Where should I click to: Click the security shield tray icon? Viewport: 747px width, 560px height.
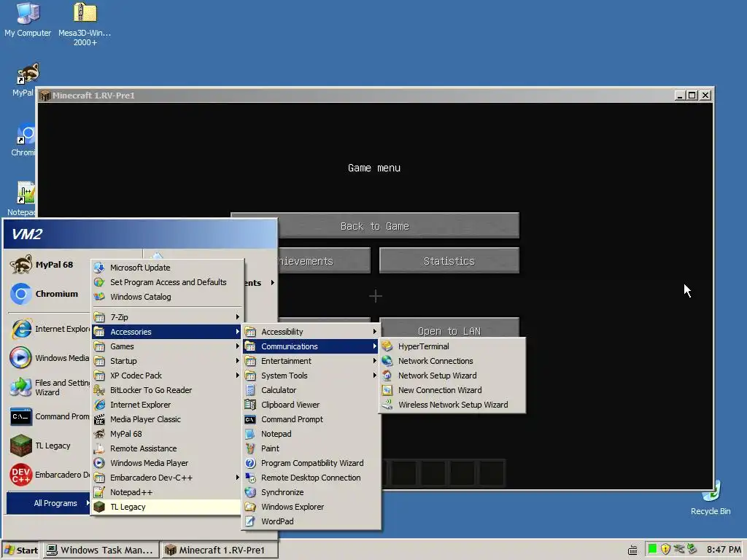(x=665, y=550)
